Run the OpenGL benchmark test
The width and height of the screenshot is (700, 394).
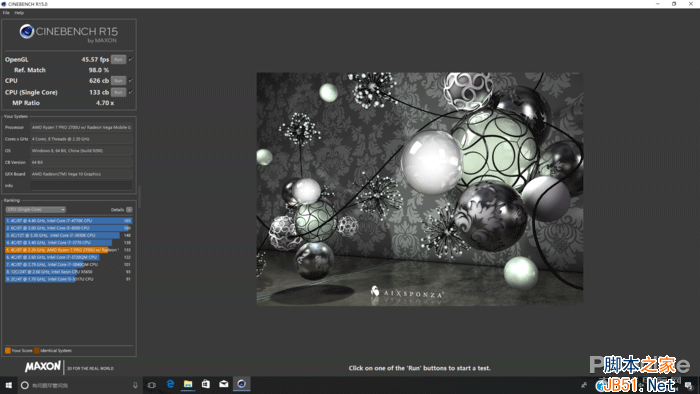tap(118, 59)
